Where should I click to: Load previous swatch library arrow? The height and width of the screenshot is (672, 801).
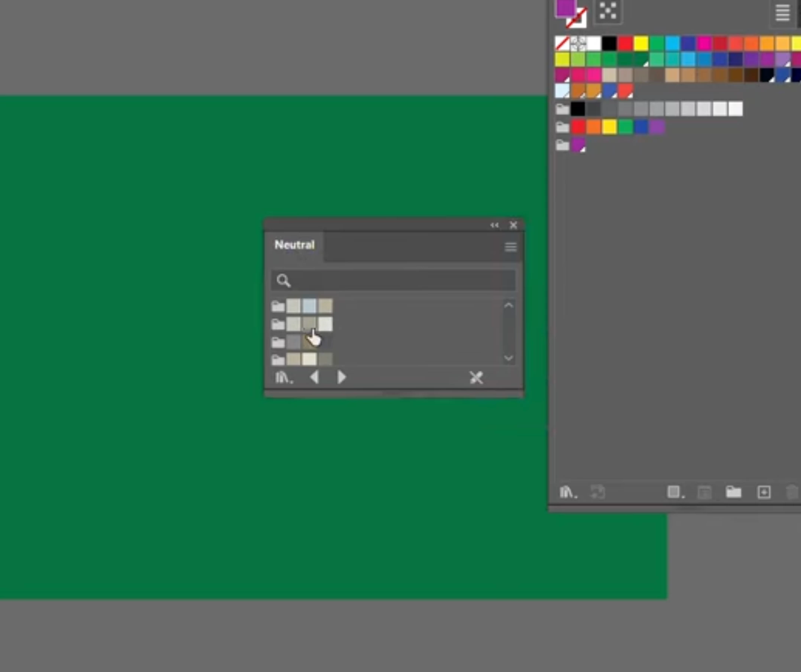314,377
